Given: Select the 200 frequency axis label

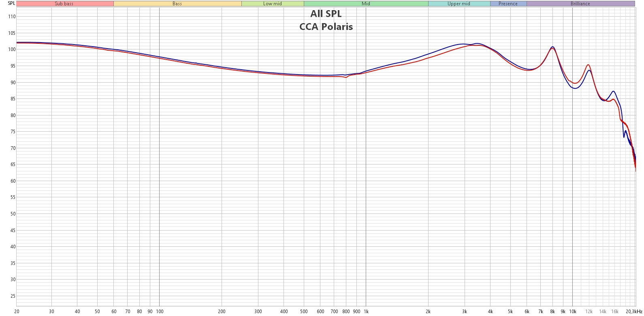Looking at the screenshot, I should (222, 312).
